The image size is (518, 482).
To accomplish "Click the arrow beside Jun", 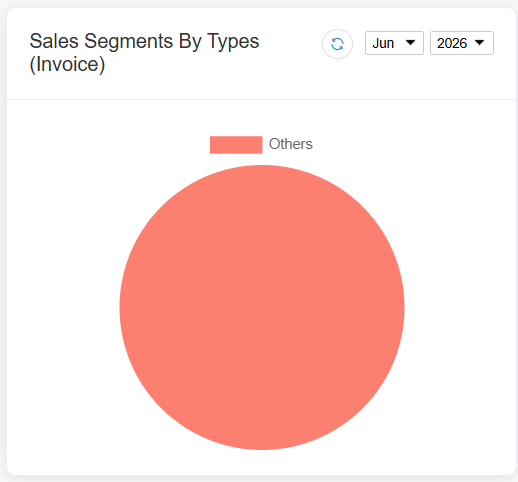I will [410, 42].
